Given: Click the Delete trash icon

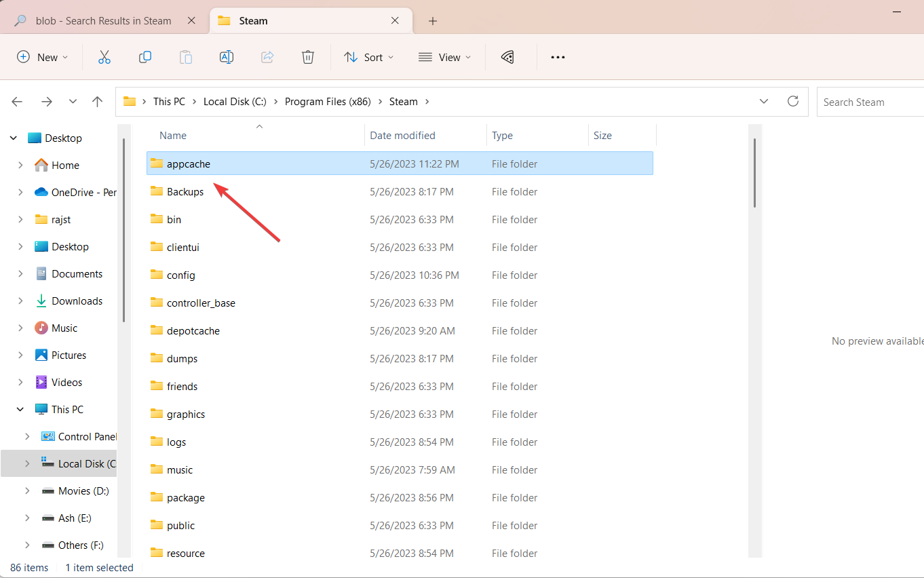Looking at the screenshot, I should 308,57.
